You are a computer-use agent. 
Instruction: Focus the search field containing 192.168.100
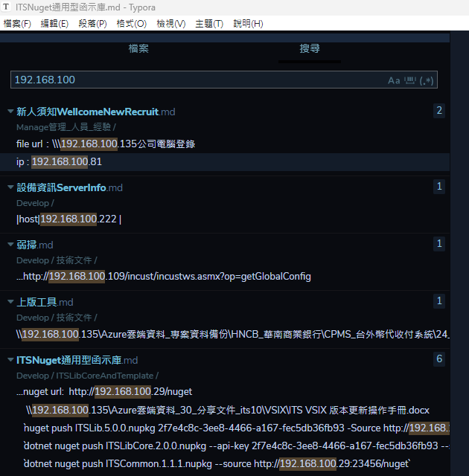(x=224, y=80)
